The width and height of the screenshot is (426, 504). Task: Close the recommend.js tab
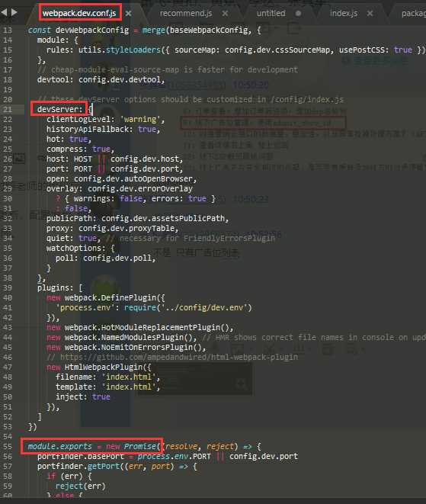[226, 14]
